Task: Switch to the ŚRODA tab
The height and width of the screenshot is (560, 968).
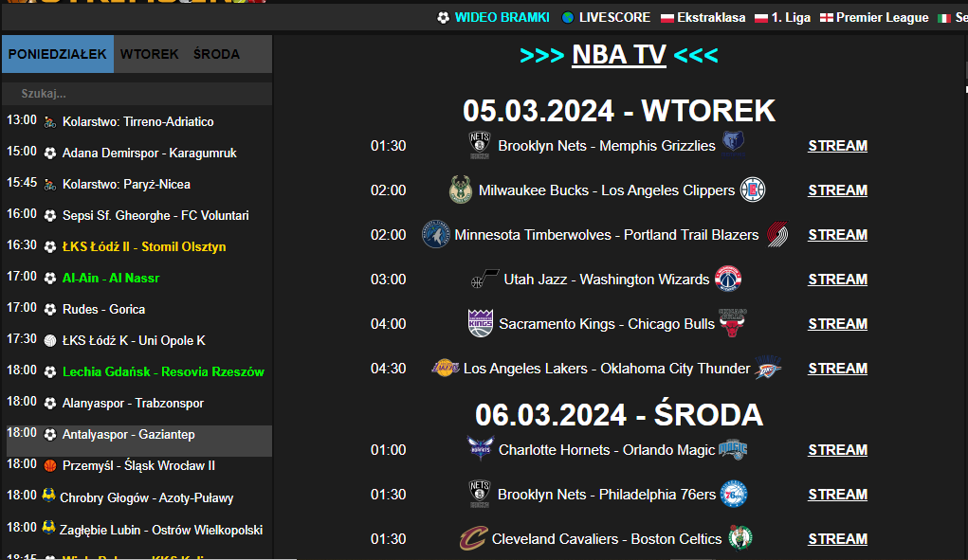Action: tap(216, 54)
